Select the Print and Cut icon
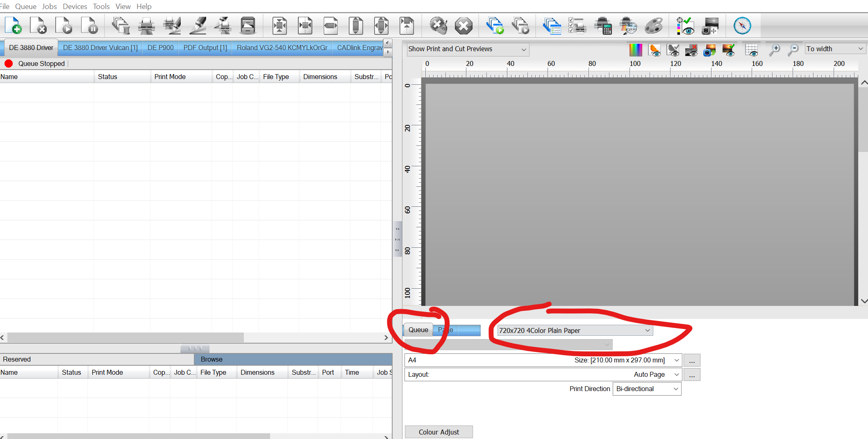Image resolution: width=868 pixels, height=439 pixels. pyautogui.click(x=172, y=25)
